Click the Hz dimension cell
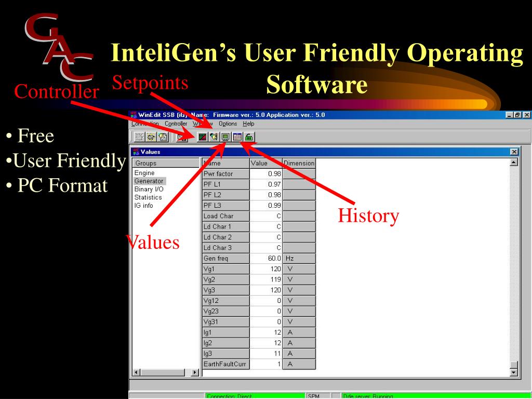532x399 pixels. 299,259
